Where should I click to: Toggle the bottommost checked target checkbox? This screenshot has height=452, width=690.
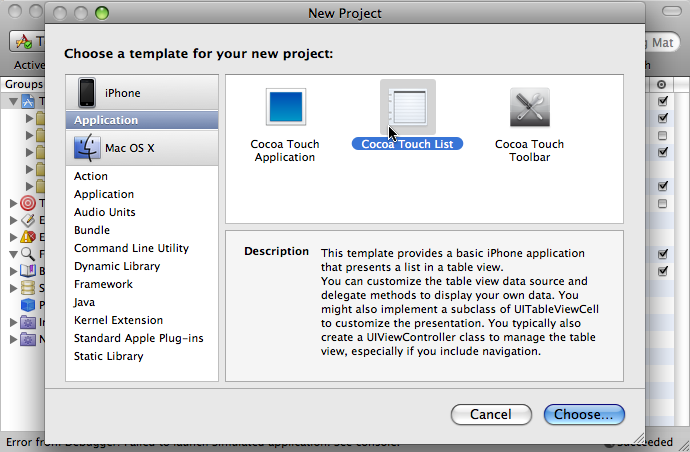pos(663,271)
